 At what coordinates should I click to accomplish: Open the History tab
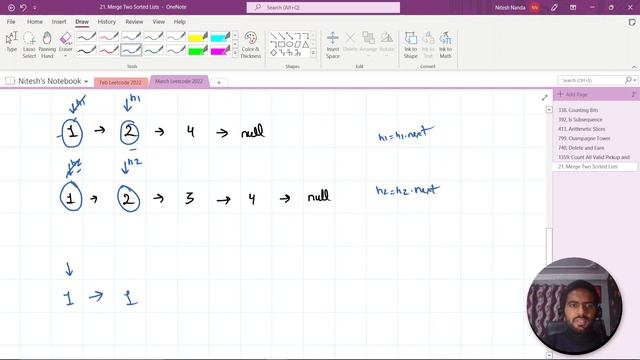107,22
